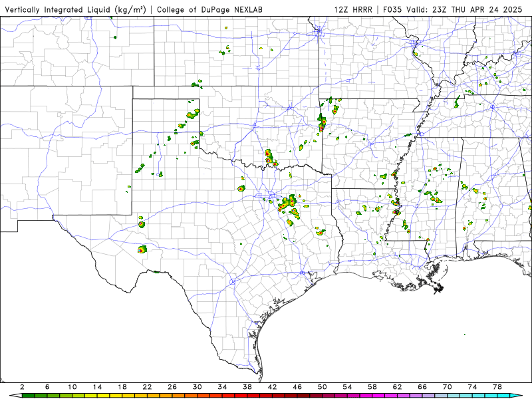Click the color scale label '70'
The height and width of the screenshot is (399, 532).
pyautogui.click(x=447, y=387)
